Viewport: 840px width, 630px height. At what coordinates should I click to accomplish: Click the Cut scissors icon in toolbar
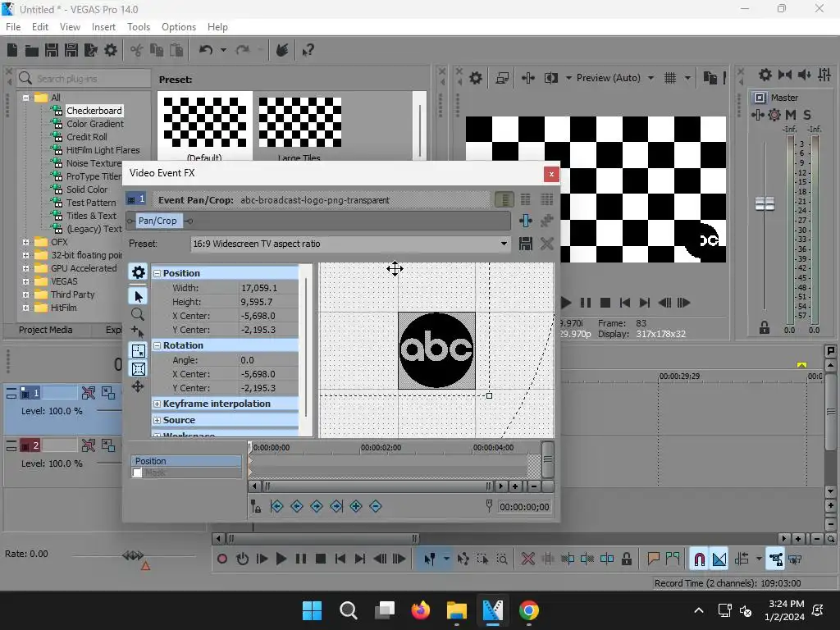pos(137,50)
